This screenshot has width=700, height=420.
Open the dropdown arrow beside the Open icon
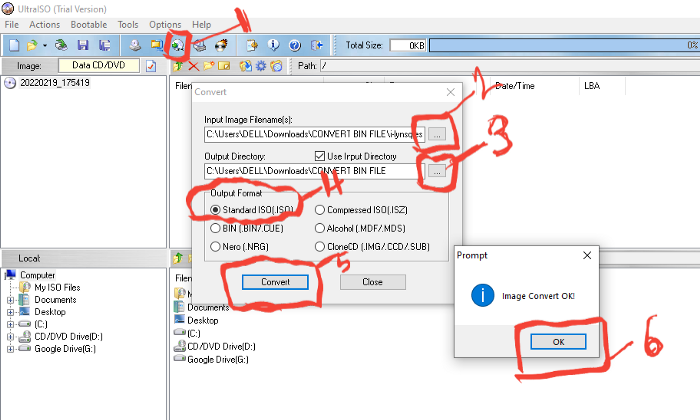45,46
